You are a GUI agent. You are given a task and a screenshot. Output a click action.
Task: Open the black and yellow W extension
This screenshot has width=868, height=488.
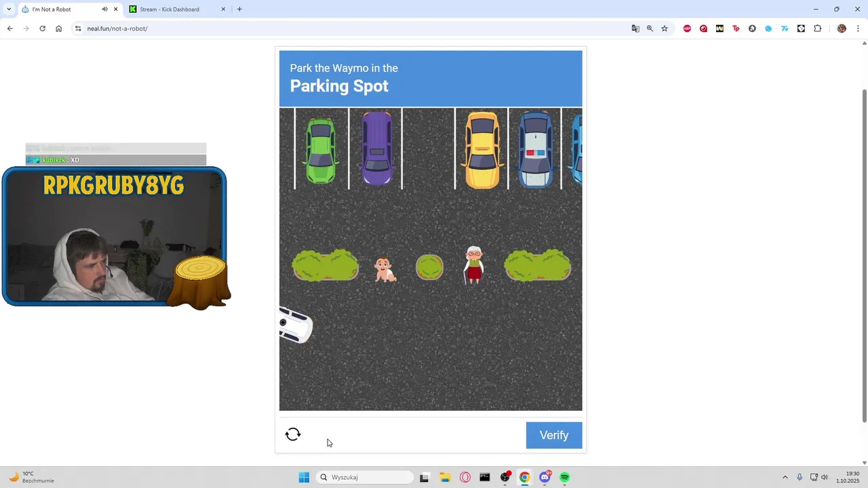(719, 28)
